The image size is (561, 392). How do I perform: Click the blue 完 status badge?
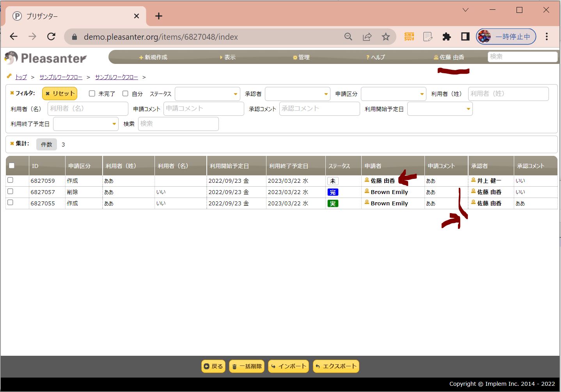click(x=333, y=192)
